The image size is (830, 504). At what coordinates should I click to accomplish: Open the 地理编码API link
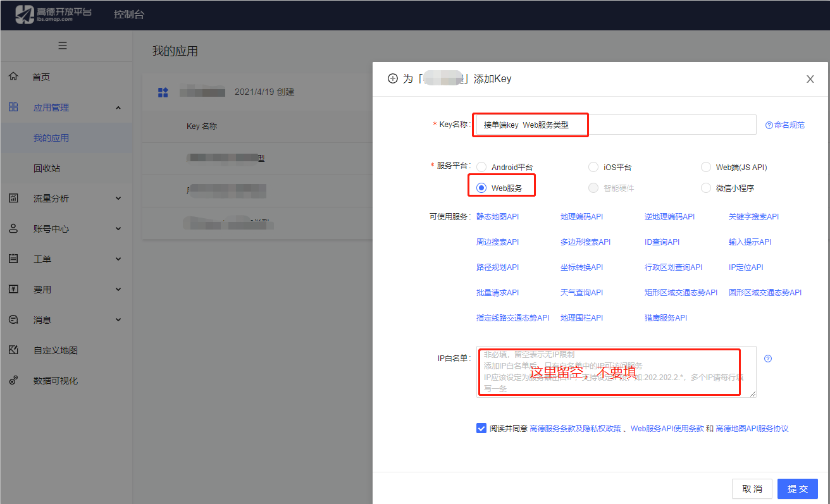581,216
